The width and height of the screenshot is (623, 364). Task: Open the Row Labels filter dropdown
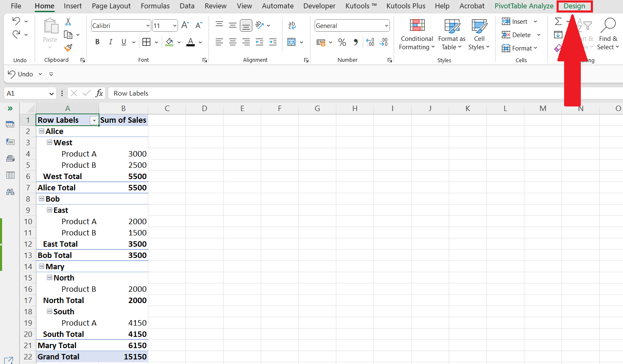[x=95, y=120]
